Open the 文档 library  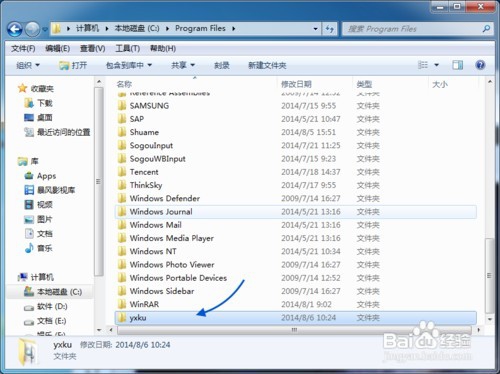pos(38,233)
